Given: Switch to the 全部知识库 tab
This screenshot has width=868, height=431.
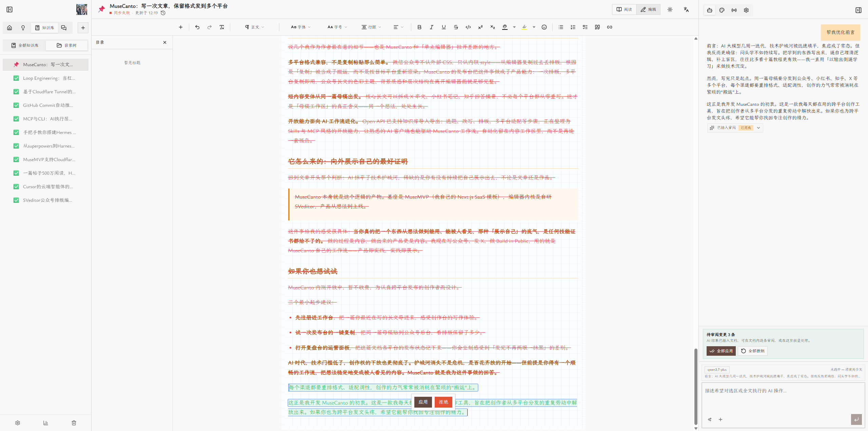Looking at the screenshot, I should click(25, 45).
